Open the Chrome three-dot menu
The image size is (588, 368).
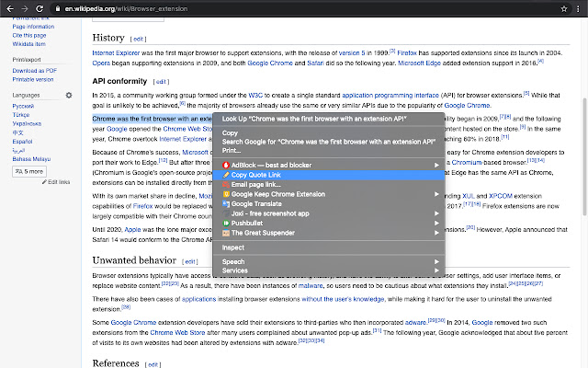(x=578, y=8)
